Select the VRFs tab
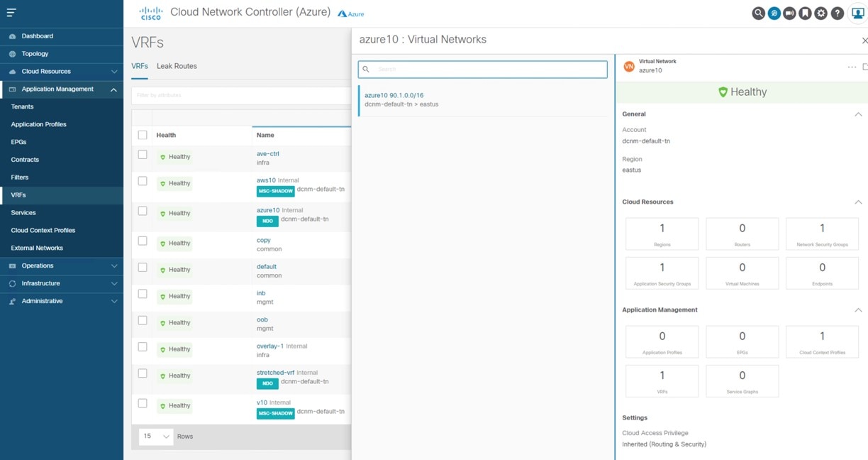 point(140,66)
